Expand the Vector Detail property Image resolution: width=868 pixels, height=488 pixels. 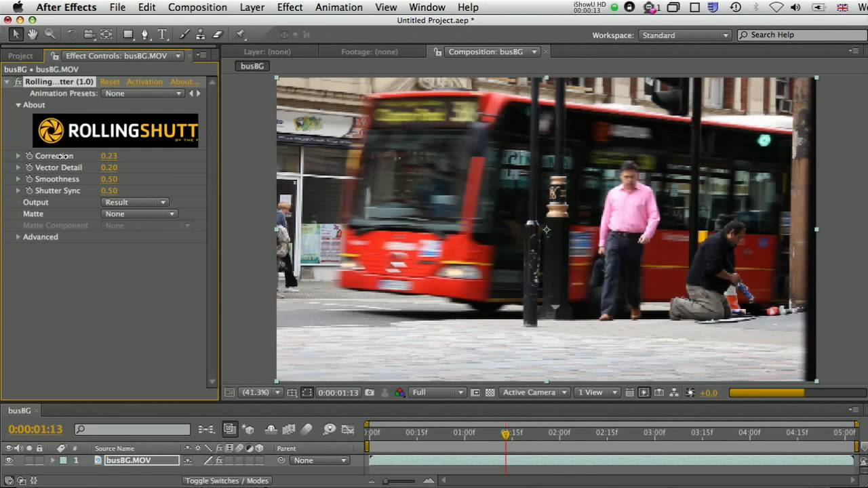point(18,167)
